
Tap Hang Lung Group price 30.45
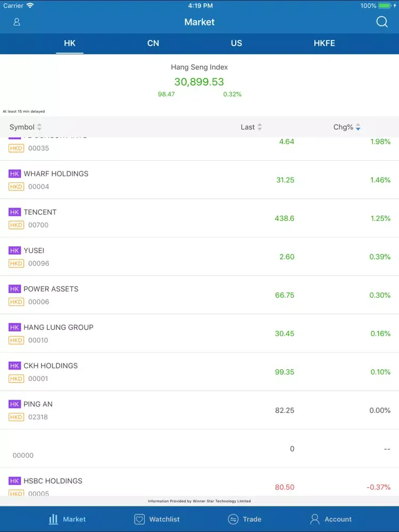tap(285, 334)
